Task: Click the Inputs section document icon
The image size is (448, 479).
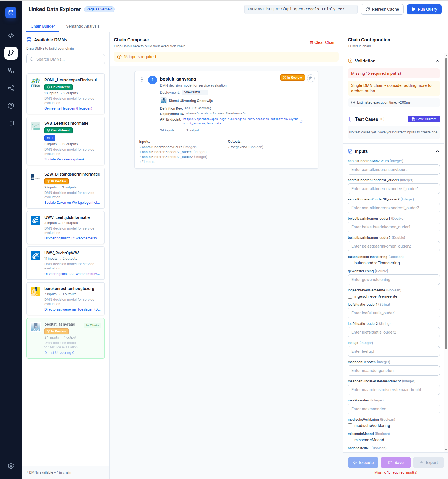Action: 350,151
